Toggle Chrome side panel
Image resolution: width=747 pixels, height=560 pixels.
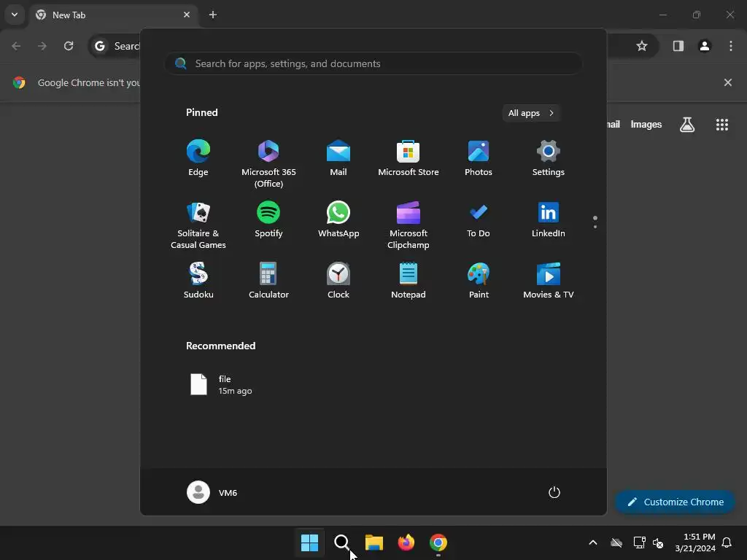tap(678, 46)
